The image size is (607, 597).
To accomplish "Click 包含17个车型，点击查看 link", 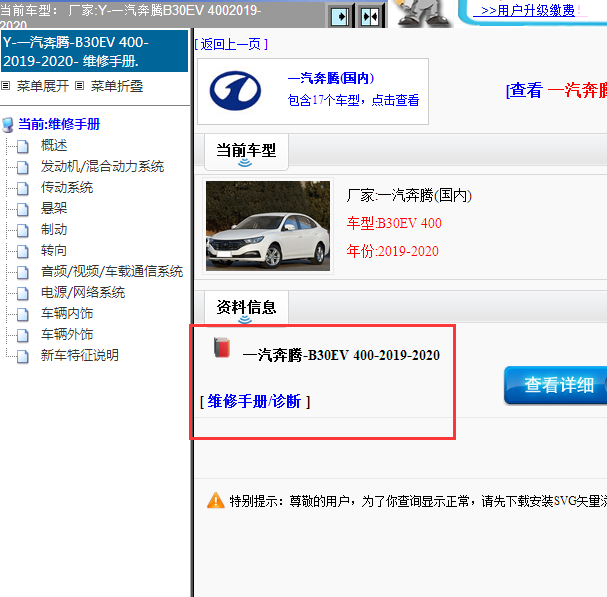I will click(353, 100).
